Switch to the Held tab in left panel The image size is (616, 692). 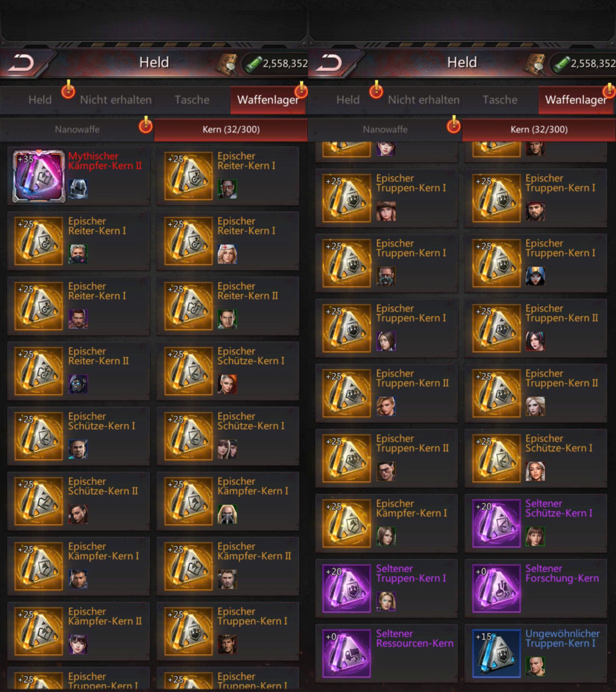point(40,100)
